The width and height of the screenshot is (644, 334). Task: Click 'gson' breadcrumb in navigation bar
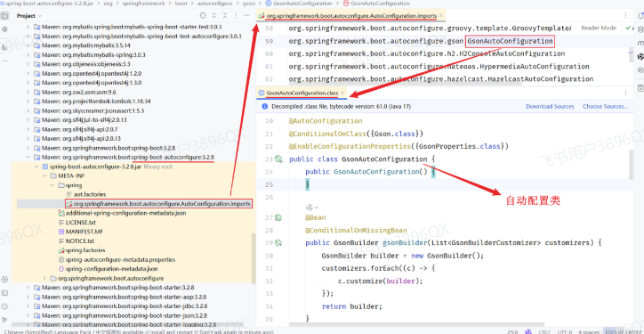[249, 3]
